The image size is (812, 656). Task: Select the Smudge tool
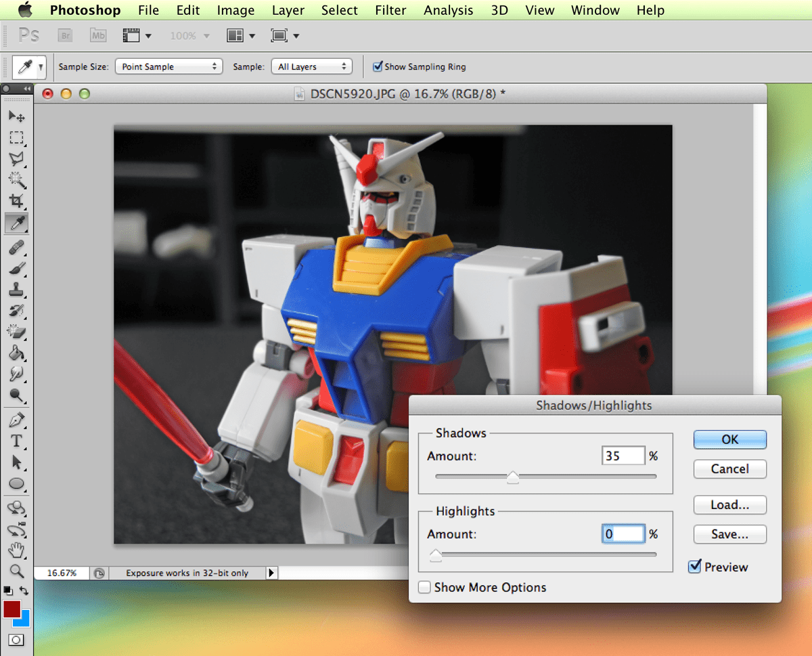(16, 374)
